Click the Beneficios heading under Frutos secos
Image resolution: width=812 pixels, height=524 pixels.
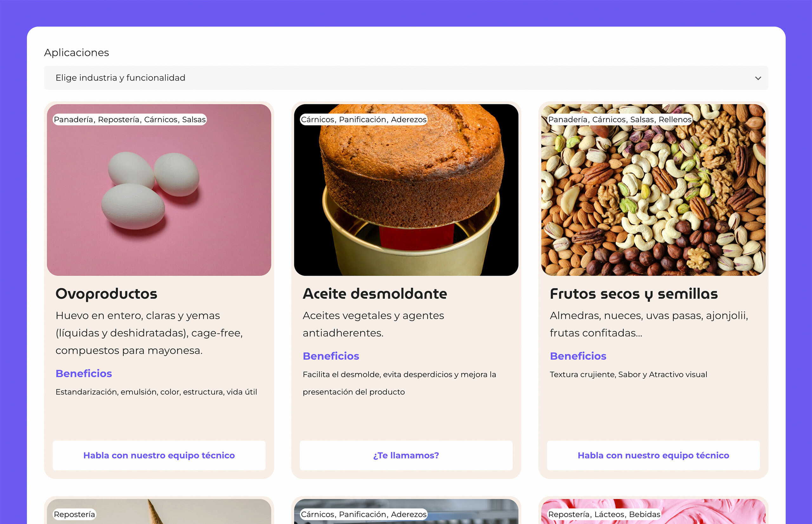(578, 356)
